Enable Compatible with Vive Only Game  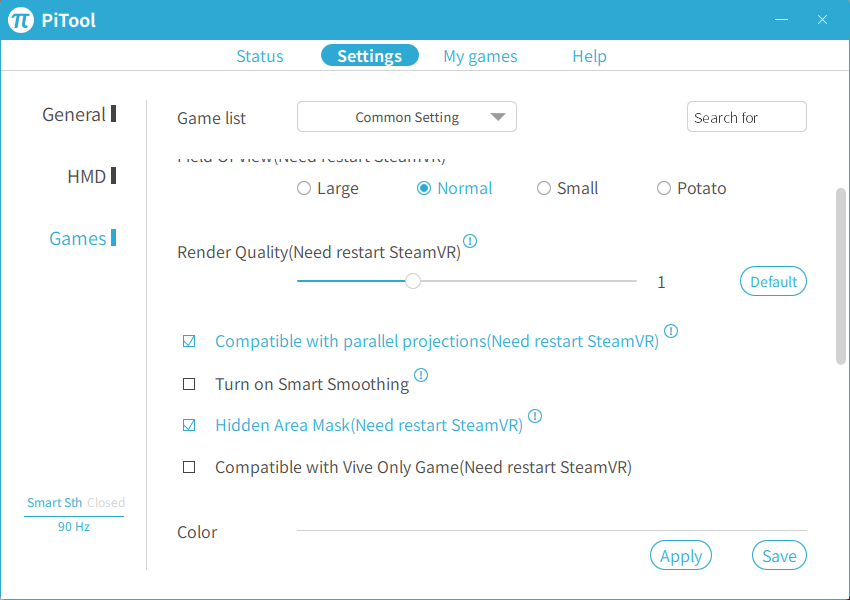[189, 467]
